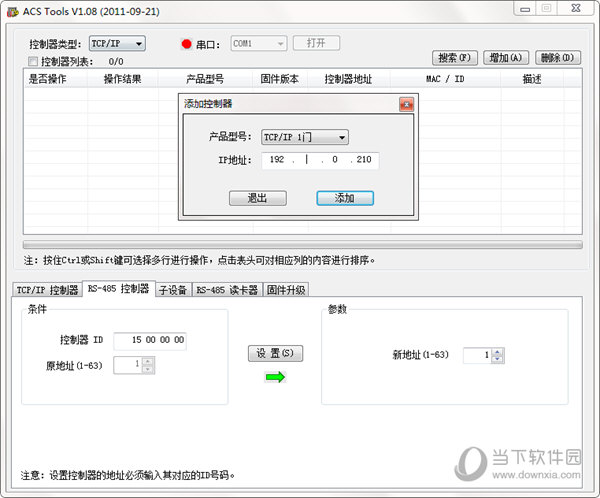The height and width of the screenshot is (498, 600).
Task: Close the ACS Tools main window
Action: pos(576,8)
